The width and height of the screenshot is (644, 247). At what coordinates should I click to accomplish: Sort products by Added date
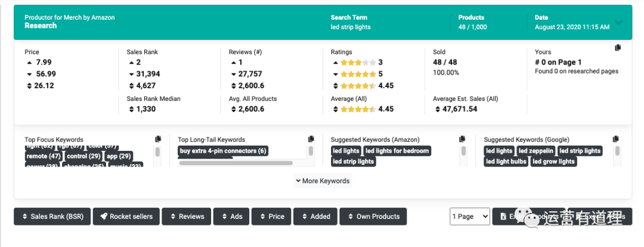[315, 217]
